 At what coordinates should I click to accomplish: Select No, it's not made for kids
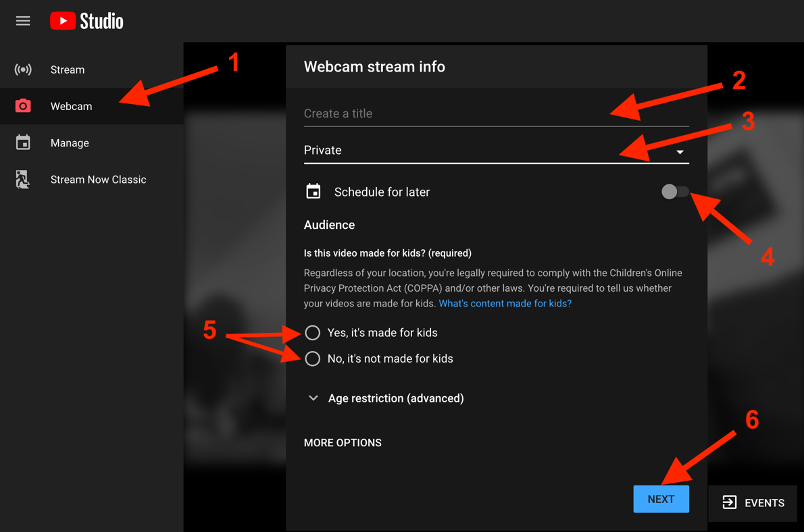click(x=312, y=358)
